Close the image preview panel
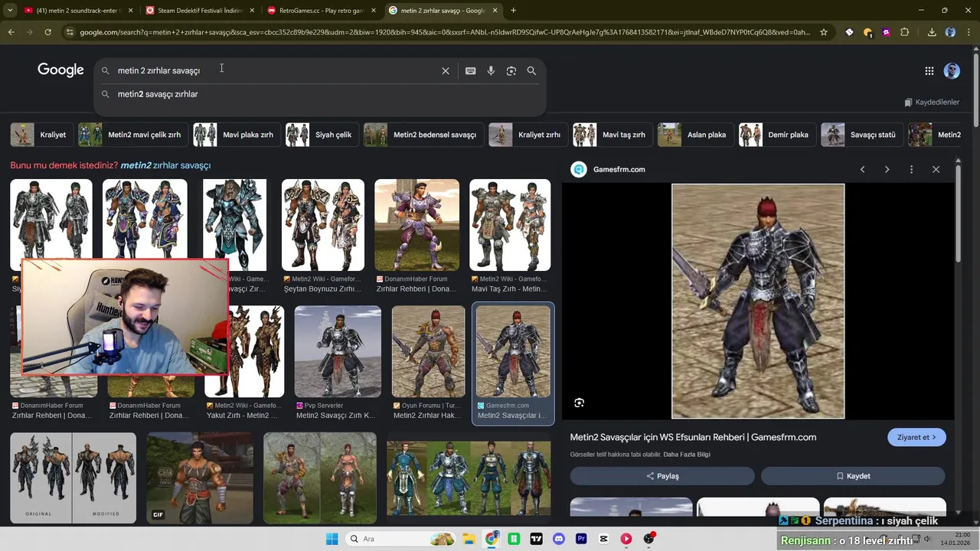This screenshot has width=980, height=551. point(936,169)
